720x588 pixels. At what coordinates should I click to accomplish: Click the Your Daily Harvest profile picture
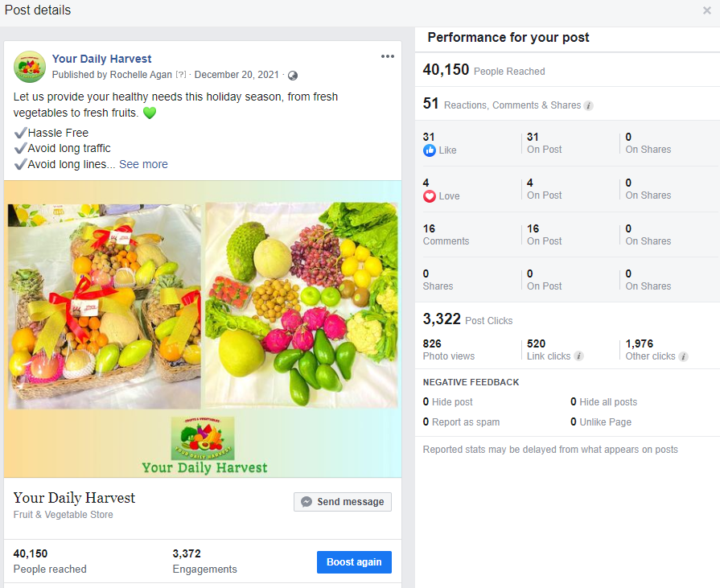(x=30, y=67)
